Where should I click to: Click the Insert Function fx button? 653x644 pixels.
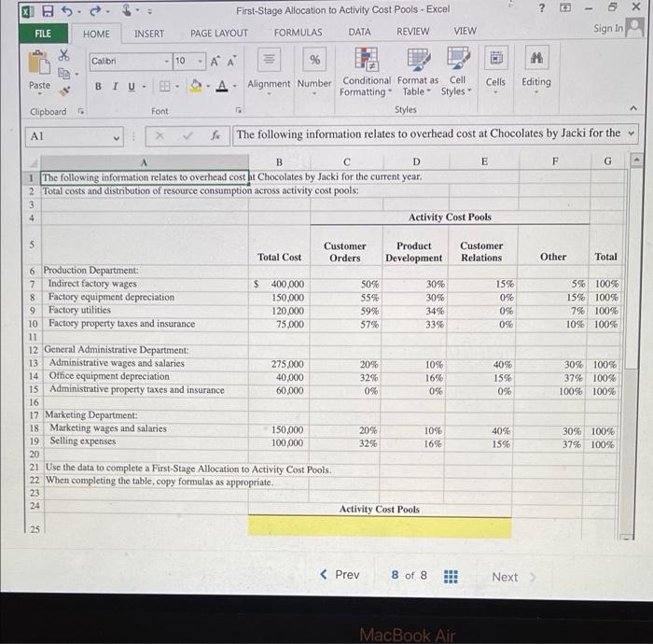(215, 135)
